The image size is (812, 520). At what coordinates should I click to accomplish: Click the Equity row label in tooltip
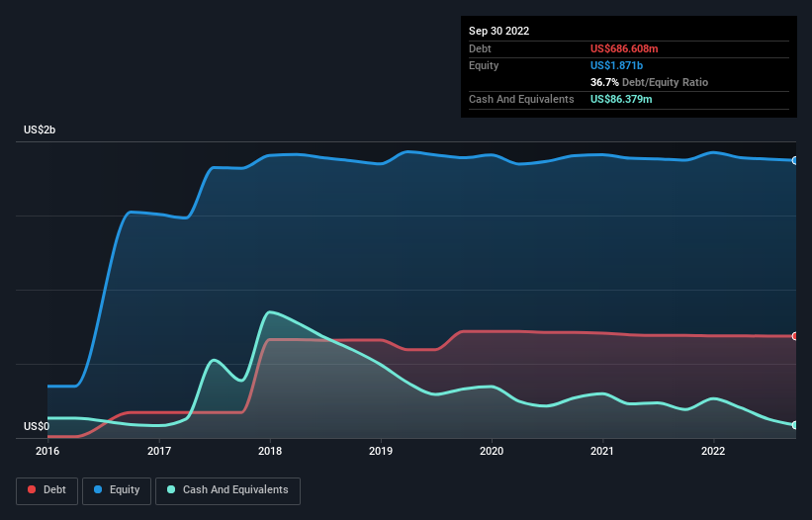[484, 65]
